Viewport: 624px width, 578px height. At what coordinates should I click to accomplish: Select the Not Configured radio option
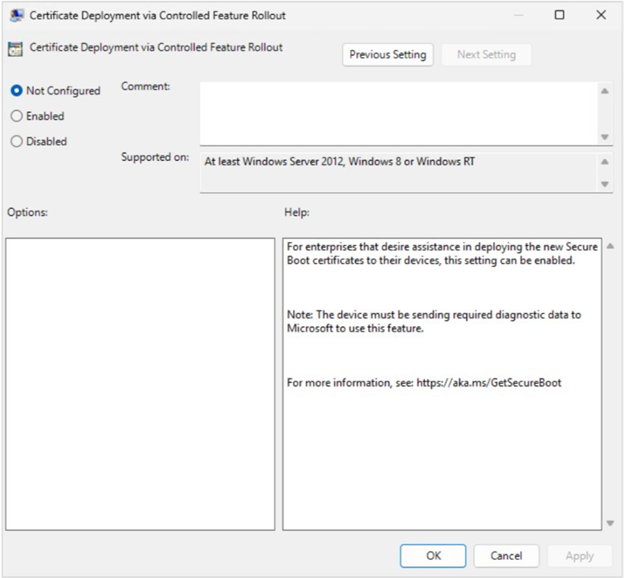coord(17,91)
